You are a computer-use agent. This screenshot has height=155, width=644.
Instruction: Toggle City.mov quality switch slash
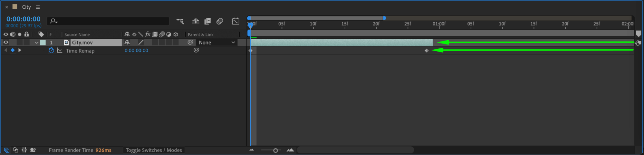pos(141,42)
